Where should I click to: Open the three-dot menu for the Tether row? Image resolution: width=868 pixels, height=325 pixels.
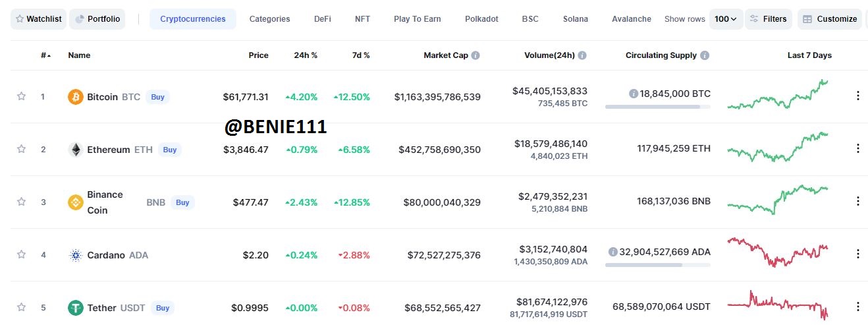click(857, 307)
